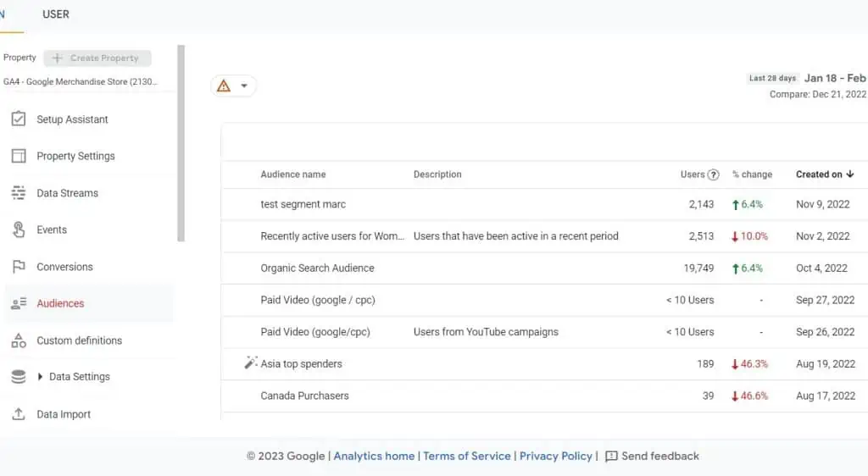Click the warning triangle icon
868x476 pixels.
coord(224,86)
